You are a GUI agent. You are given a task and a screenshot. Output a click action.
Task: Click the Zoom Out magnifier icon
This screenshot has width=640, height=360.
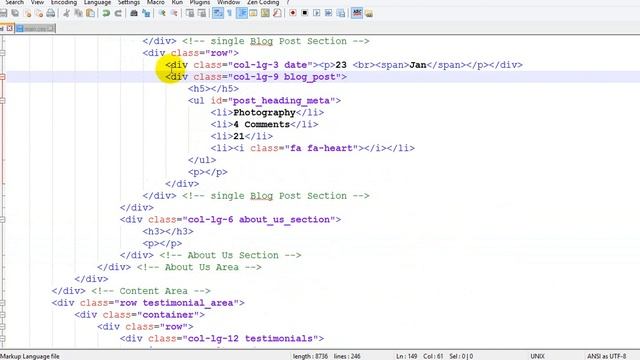click(174, 13)
